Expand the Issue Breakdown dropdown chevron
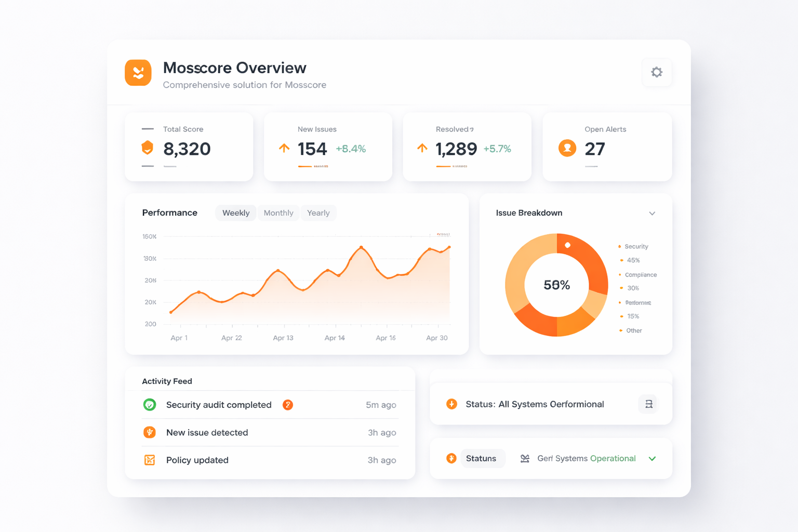 [652, 214]
